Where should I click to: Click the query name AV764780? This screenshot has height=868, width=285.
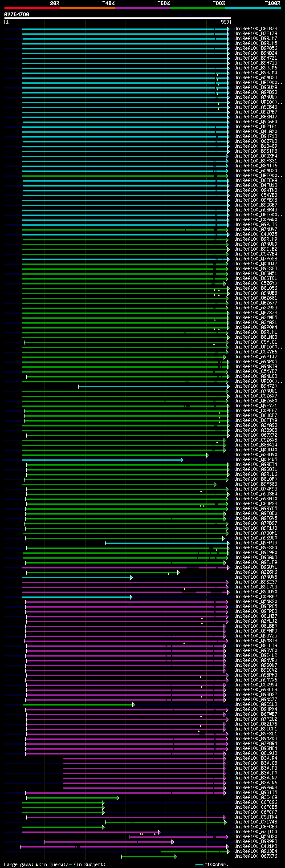click(x=17, y=14)
